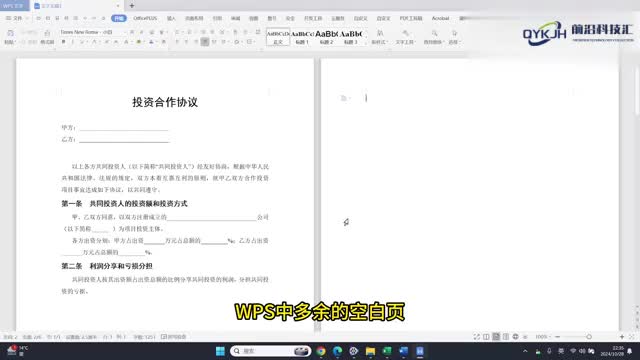The height and width of the screenshot is (360, 640).
Task: Apply the 标题 1 heading style
Action: [x=302, y=37]
